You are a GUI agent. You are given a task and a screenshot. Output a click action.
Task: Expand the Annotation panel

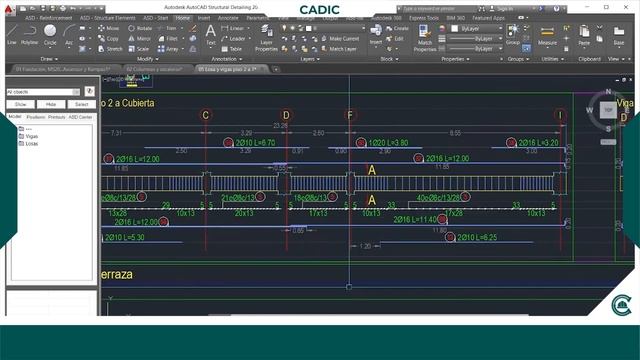coord(227,59)
